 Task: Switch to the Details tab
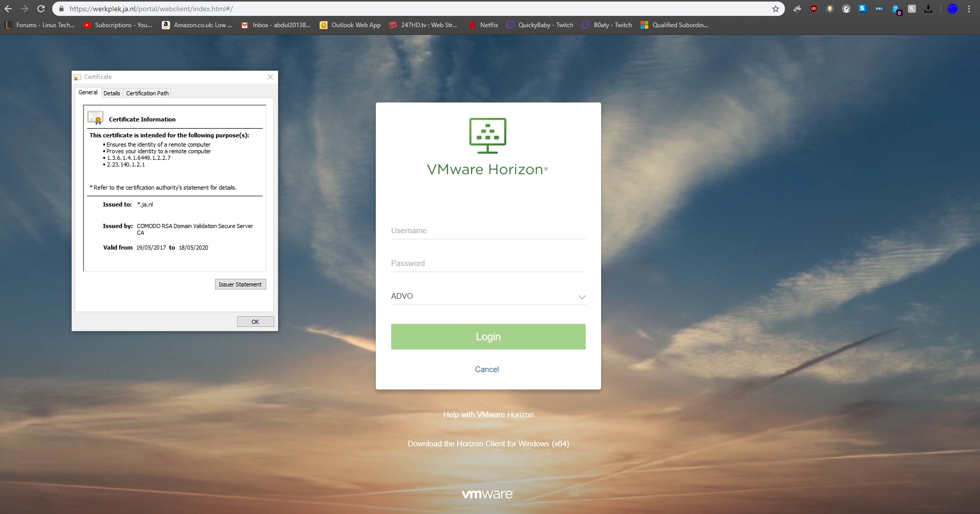tap(112, 93)
